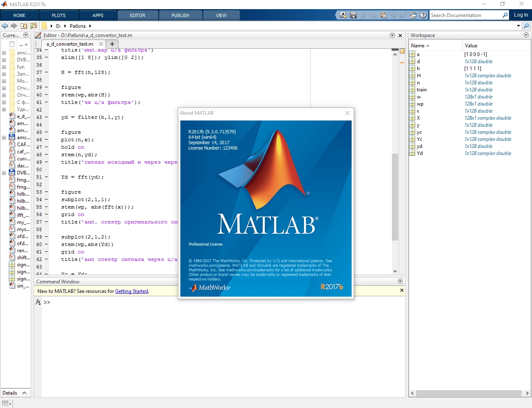This screenshot has height=408, width=532.
Task: Click the Editor pencil icon in the title bar
Action: pyautogui.click(x=38, y=35)
